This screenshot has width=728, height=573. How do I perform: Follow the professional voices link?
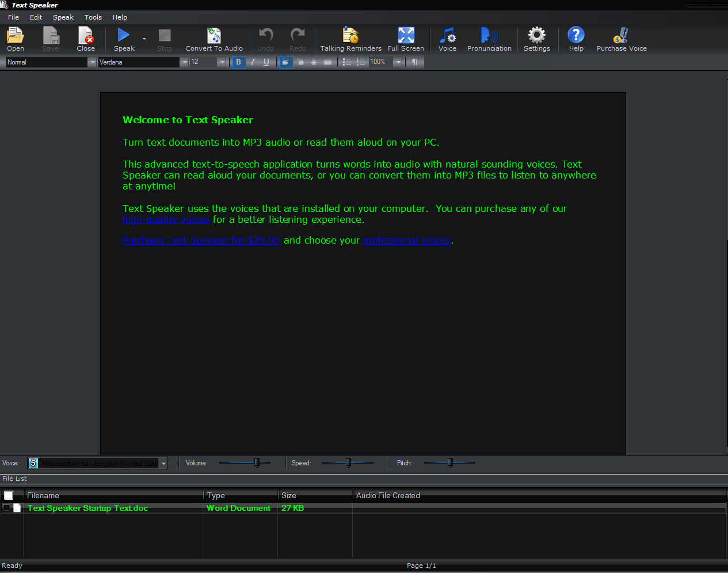pyautogui.click(x=407, y=240)
